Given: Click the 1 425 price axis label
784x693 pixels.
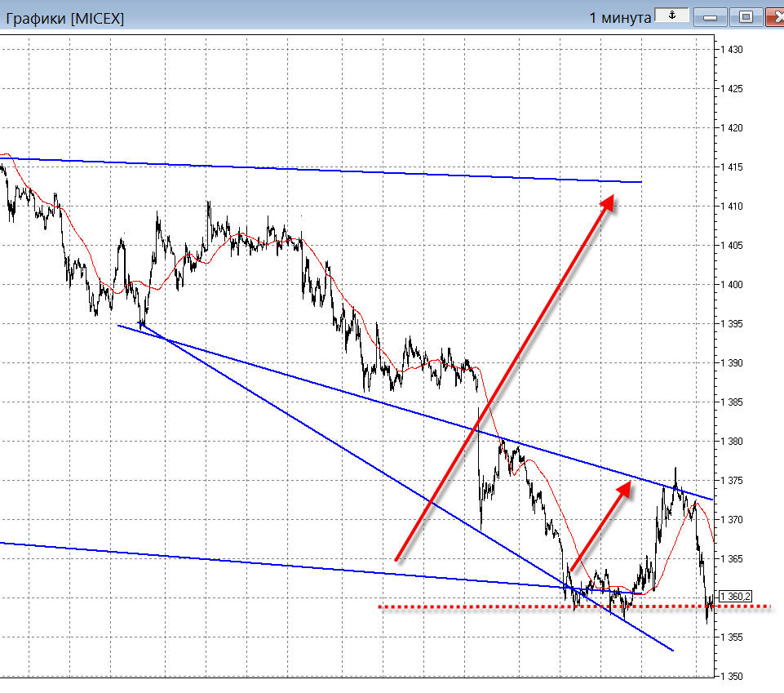Looking at the screenshot, I should pyautogui.click(x=732, y=89).
